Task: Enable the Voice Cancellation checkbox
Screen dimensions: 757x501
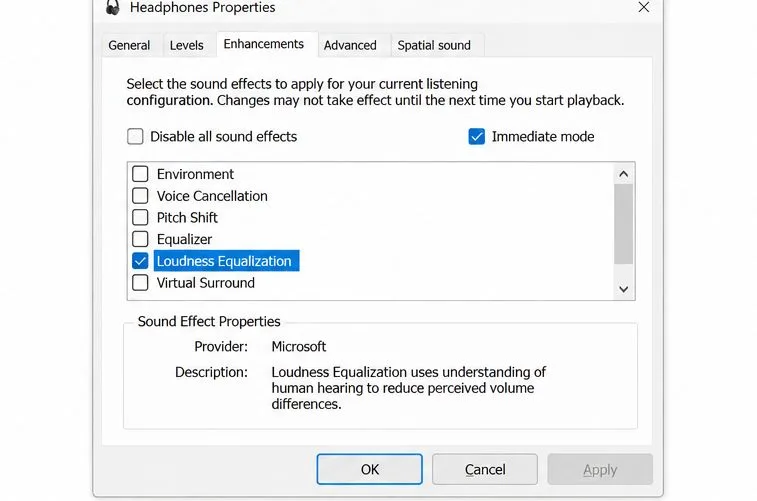Action: click(140, 195)
